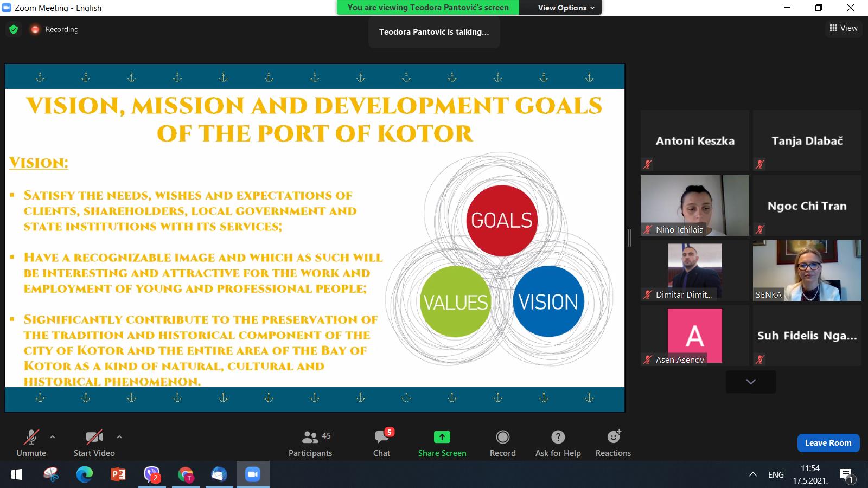Click Suh Fidelis Nga...'s muted mic icon

(x=759, y=359)
